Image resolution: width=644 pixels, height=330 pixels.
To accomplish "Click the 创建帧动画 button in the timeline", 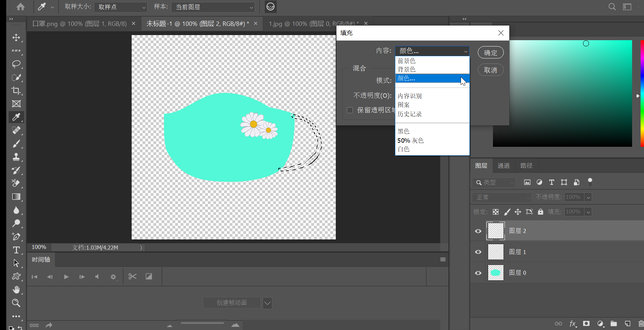I will 232,302.
